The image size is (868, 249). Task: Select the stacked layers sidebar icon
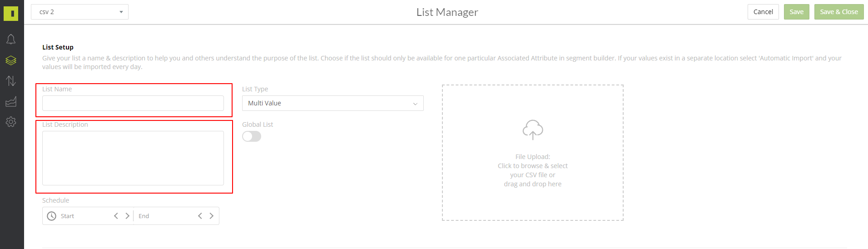(11, 60)
